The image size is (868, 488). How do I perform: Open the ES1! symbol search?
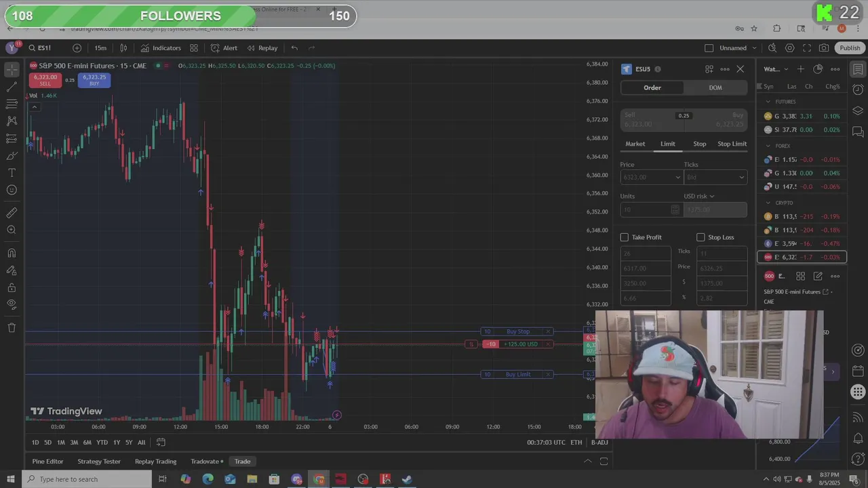point(41,48)
